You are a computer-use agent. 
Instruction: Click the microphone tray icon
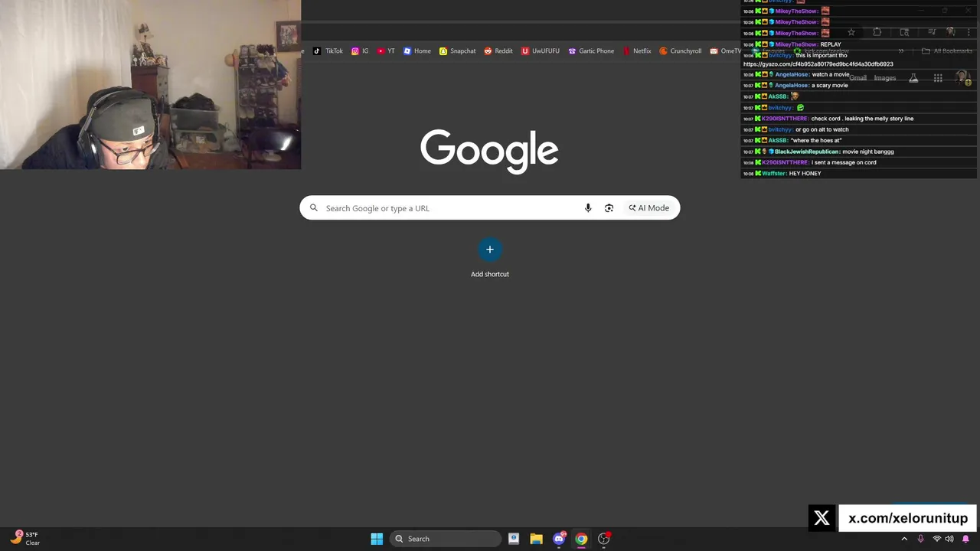tap(920, 539)
